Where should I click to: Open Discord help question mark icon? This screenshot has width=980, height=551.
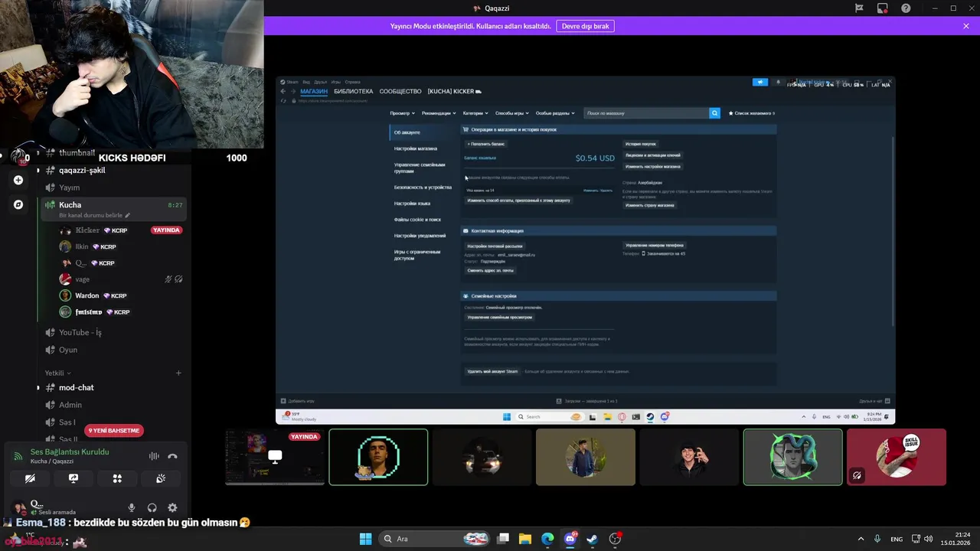(x=906, y=8)
